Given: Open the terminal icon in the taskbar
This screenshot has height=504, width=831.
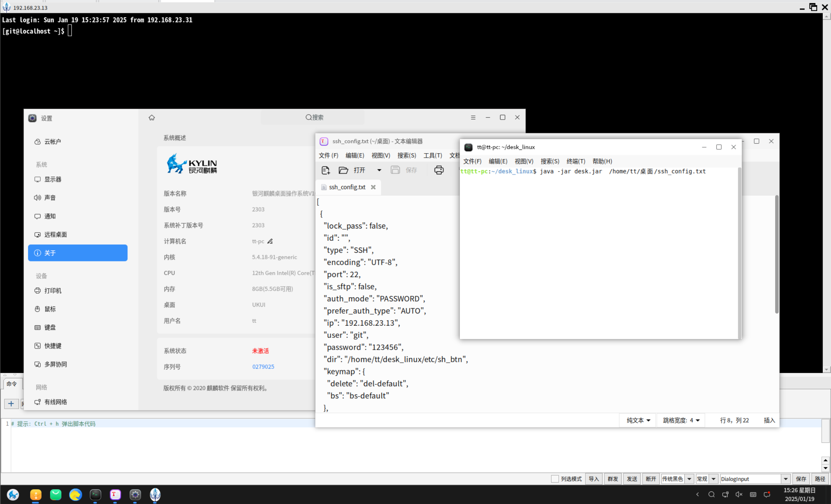Looking at the screenshot, I should pyautogui.click(x=95, y=494).
